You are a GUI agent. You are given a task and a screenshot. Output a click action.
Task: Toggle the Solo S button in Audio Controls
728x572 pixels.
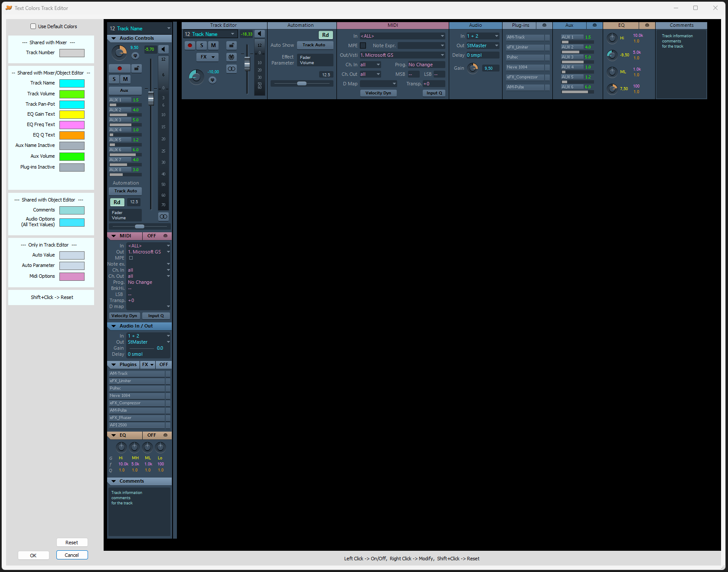coord(114,79)
